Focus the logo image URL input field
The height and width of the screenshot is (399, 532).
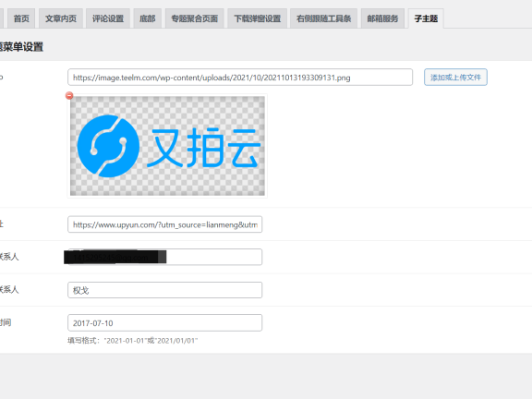click(x=240, y=78)
